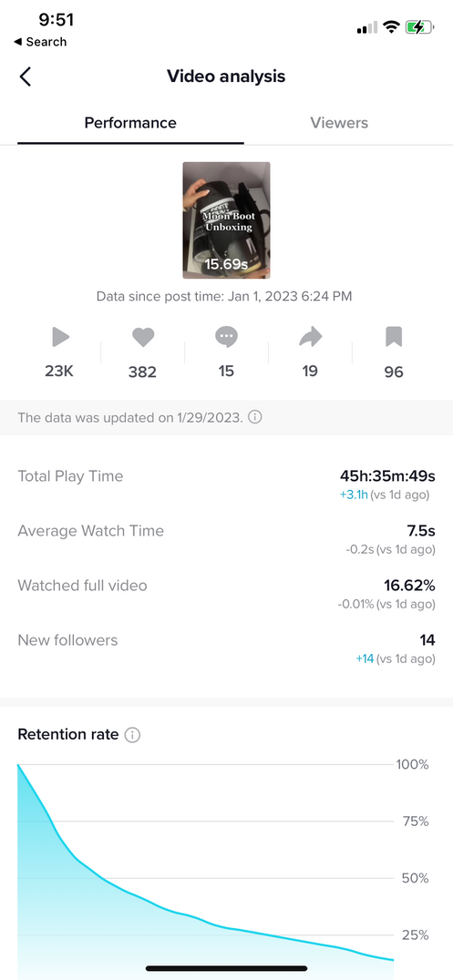The image size is (453, 980).
Task: Open the Moon Boot Unboxing video thumbnail
Action: click(x=226, y=220)
